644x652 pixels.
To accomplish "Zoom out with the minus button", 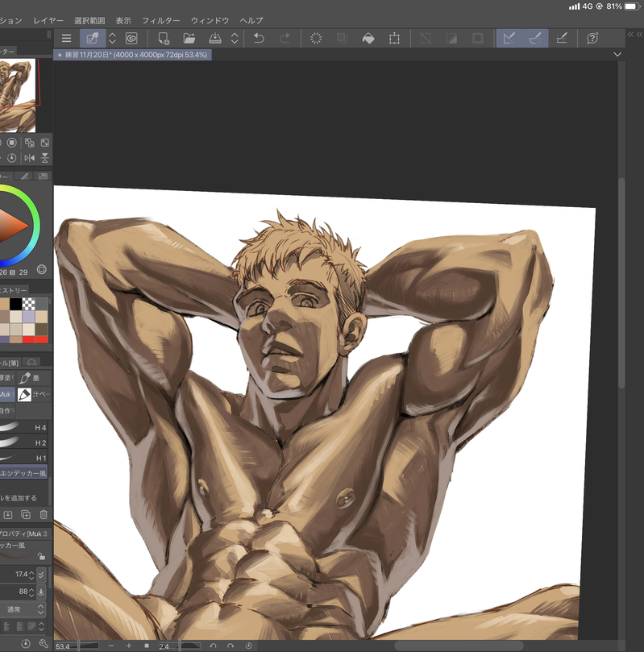I will [x=111, y=646].
